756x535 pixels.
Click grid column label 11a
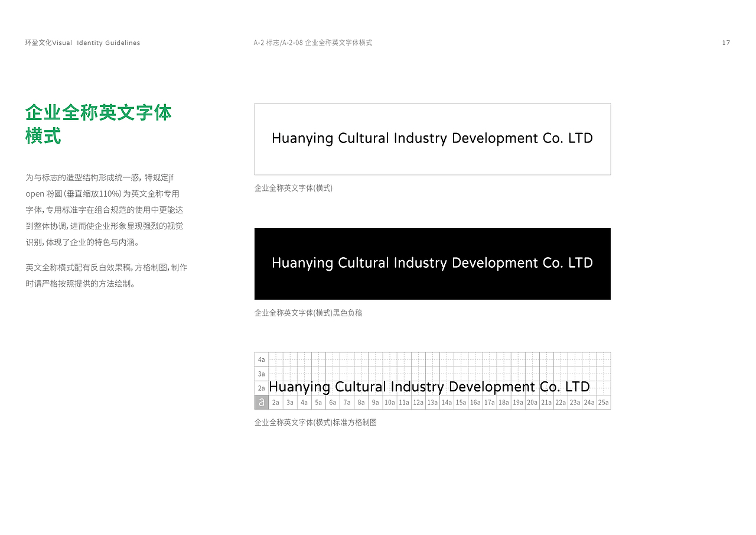click(x=404, y=403)
